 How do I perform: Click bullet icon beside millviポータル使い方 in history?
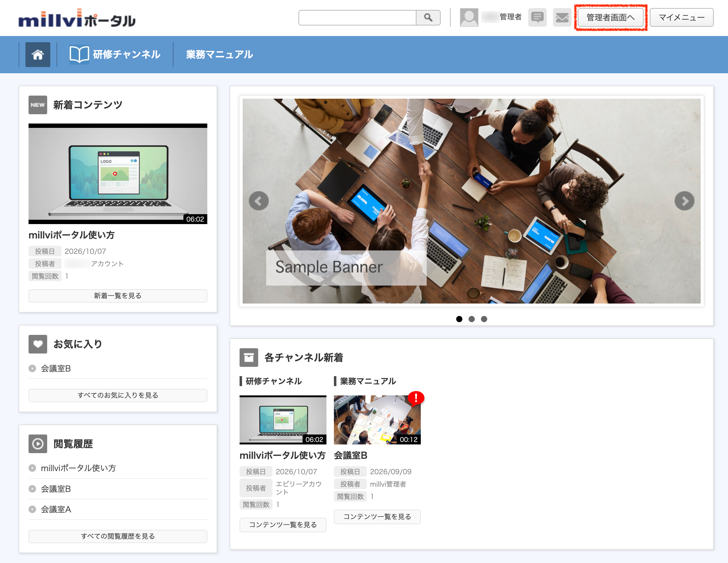[32, 468]
